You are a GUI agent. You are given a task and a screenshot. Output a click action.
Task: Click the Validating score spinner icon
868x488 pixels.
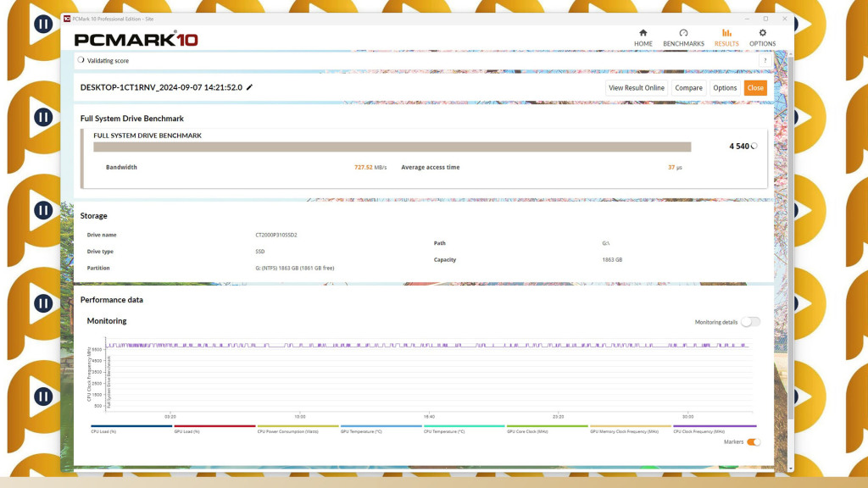[81, 60]
